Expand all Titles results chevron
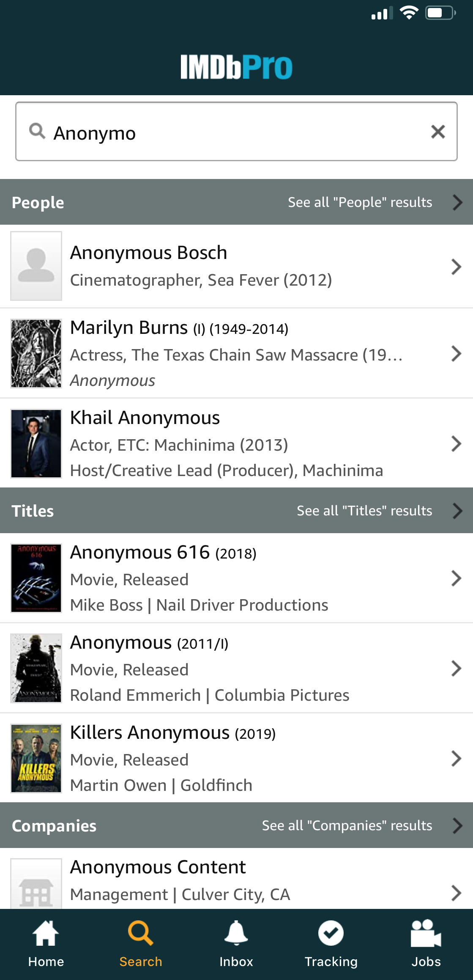The width and height of the screenshot is (473, 980). tap(457, 511)
